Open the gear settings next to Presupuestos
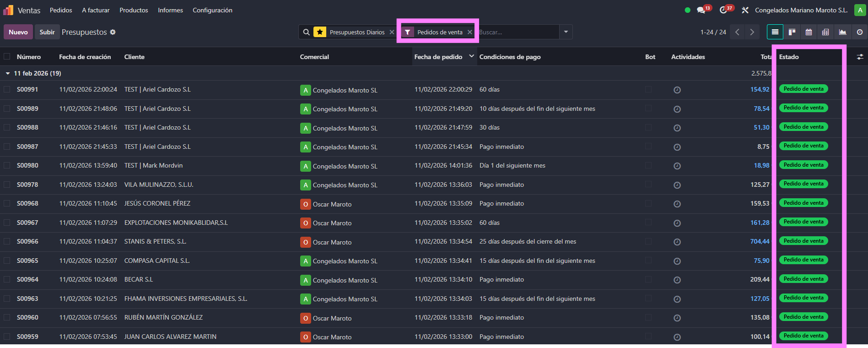Image resolution: width=868 pixels, height=348 pixels. click(x=113, y=32)
